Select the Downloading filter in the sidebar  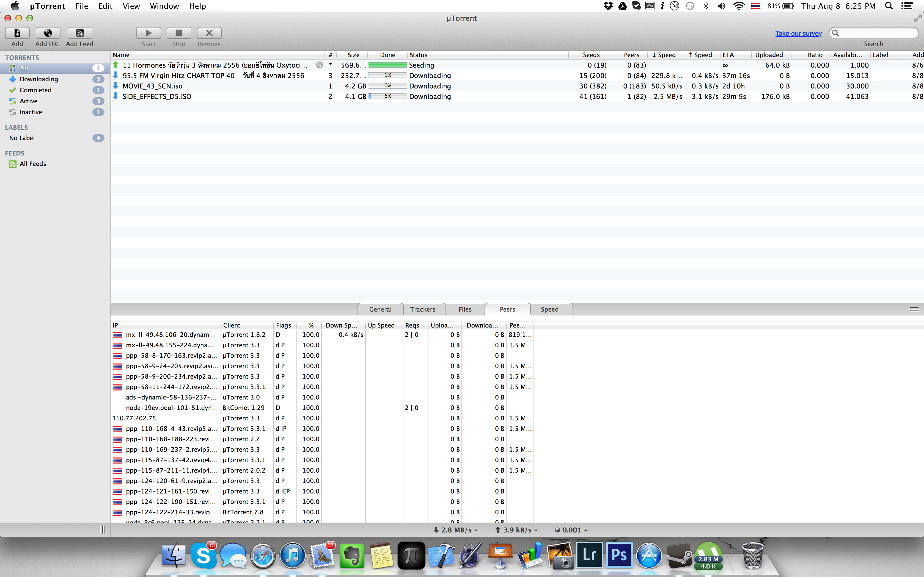pyautogui.click(x=38, y=79)
